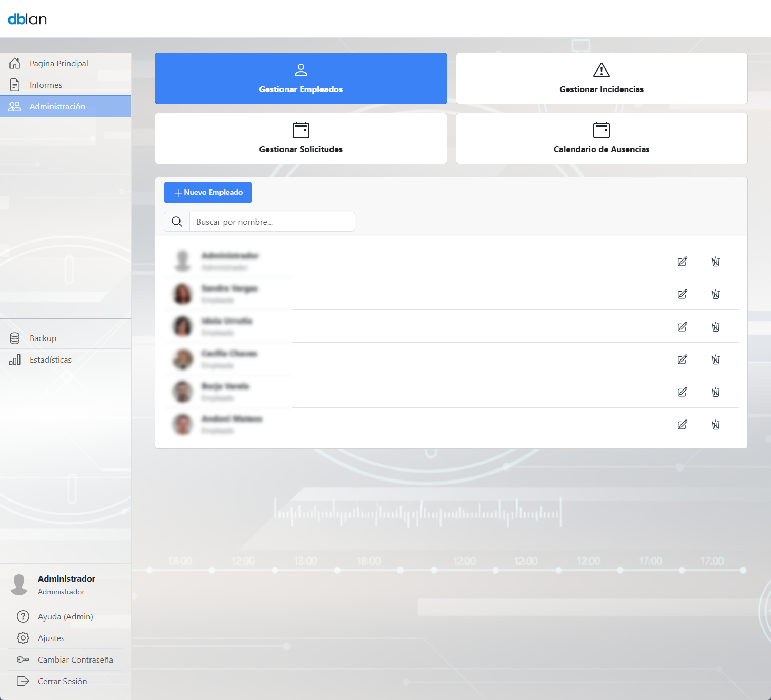
Task: Click the delete icon for the first employee row
Action: 715,262
